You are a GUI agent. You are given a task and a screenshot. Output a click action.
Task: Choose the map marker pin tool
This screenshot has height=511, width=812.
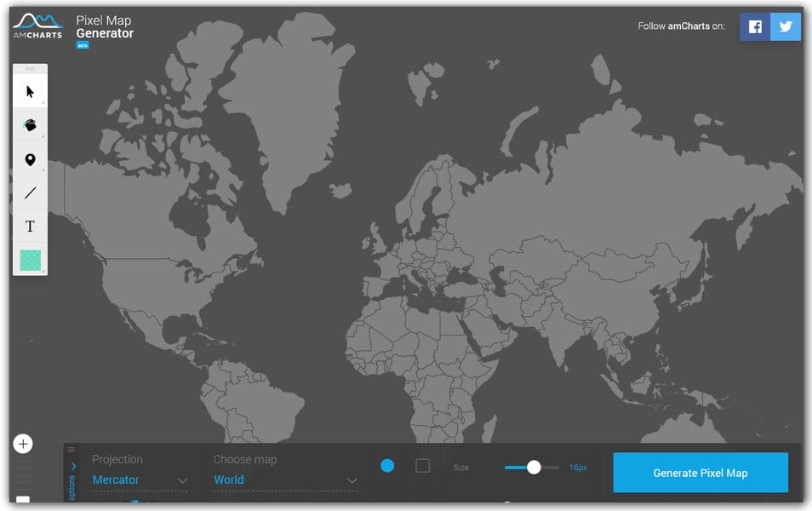pos(29,159)
